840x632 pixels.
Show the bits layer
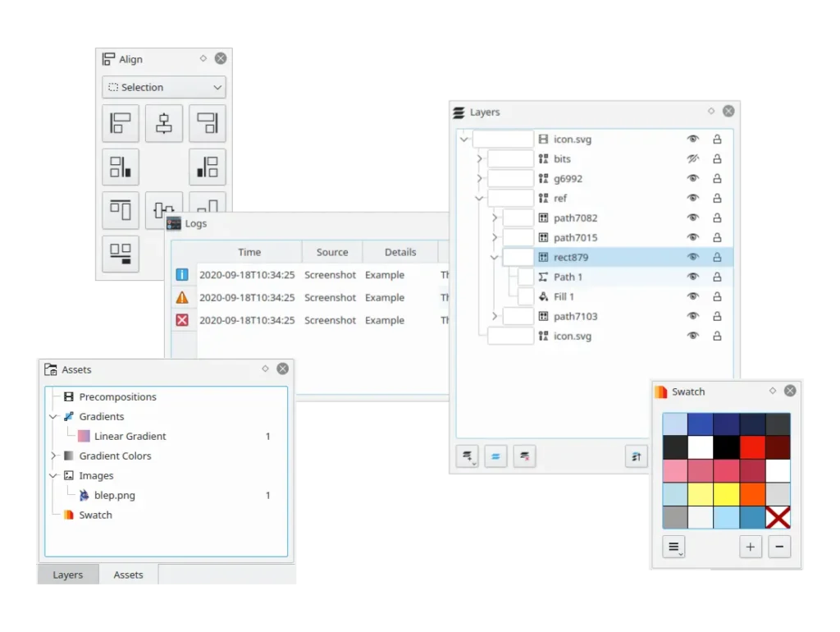tap(693, 158)
